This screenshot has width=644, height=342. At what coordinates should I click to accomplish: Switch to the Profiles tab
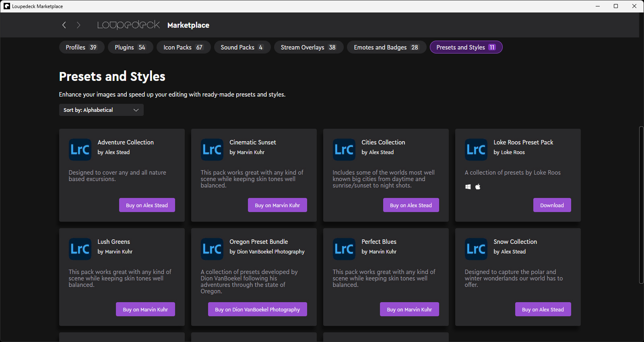click(81, 47)
